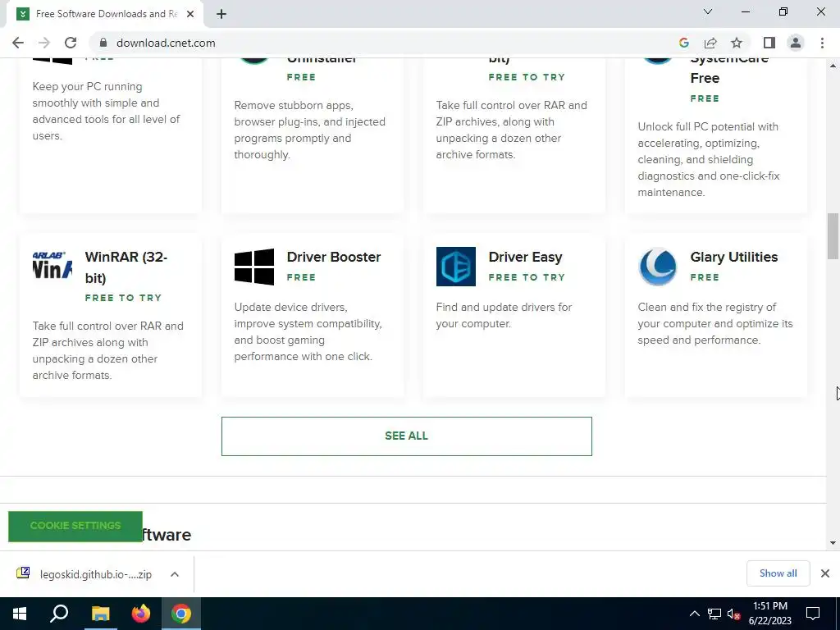Select the Free Software Downloads tab

(104, 14)
